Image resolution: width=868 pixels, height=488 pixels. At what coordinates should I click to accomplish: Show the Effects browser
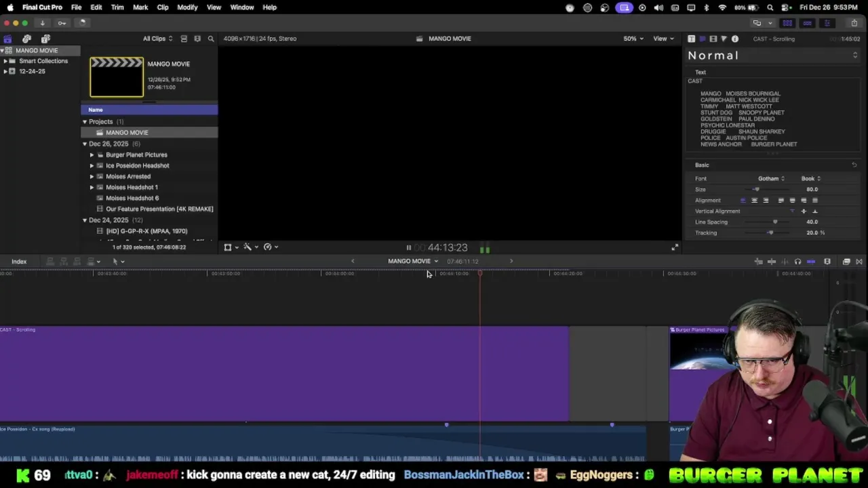pos(846,262)
